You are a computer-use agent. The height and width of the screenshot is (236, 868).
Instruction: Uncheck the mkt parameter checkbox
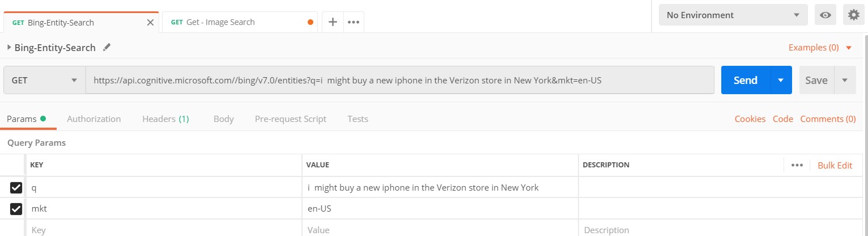pyautogui.click(x=16, y=209)
